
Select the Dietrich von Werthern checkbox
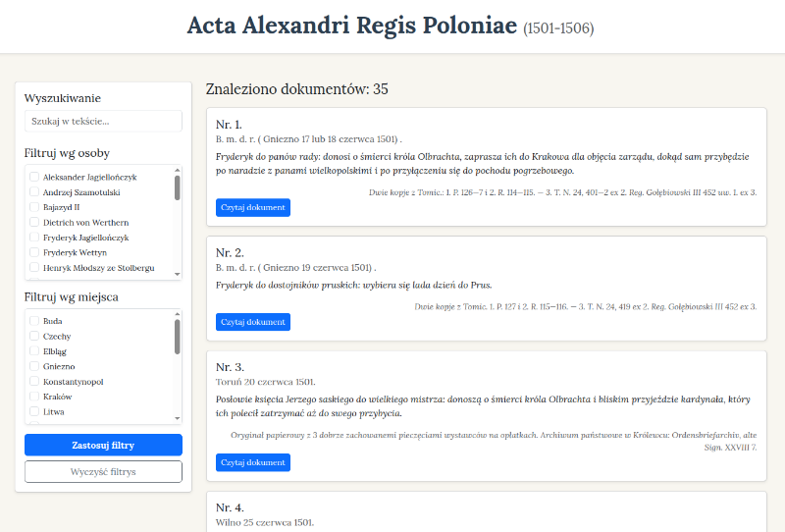point(34,223)
